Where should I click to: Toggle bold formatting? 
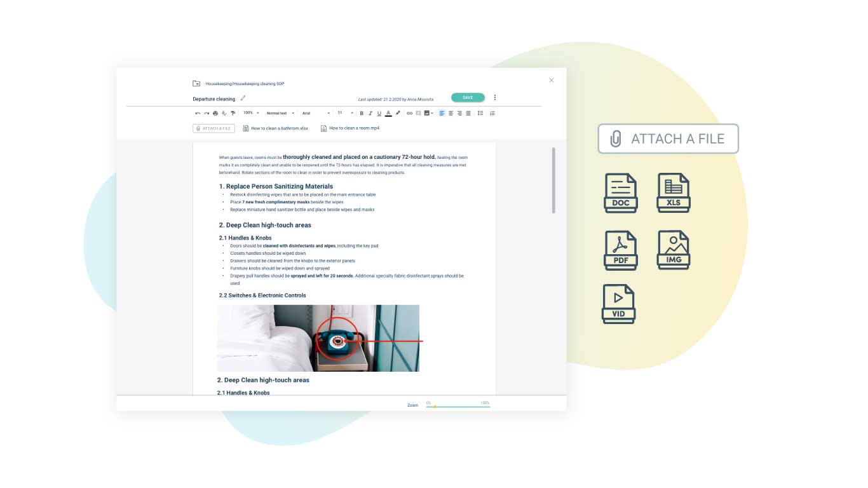[362, 113]
